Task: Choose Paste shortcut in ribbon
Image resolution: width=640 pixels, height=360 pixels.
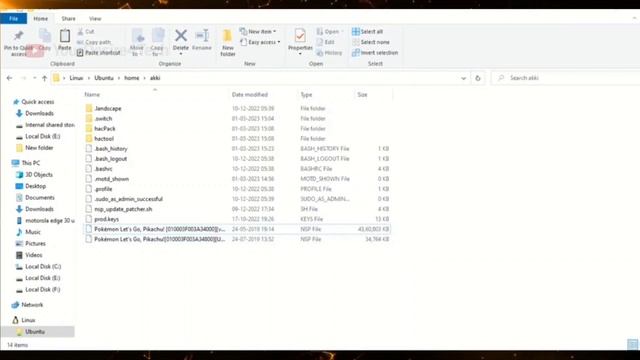Action: click(99, 53)
